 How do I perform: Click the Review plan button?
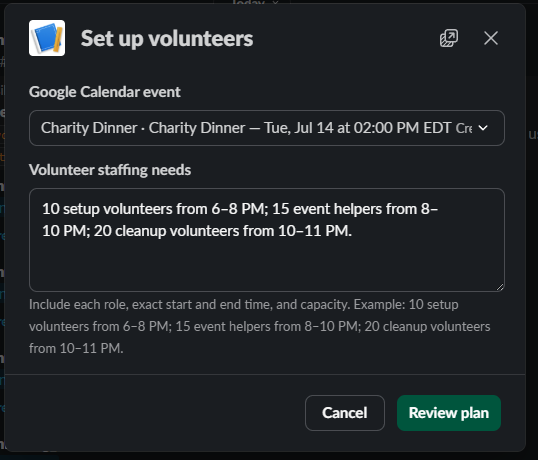pos(449,413)
